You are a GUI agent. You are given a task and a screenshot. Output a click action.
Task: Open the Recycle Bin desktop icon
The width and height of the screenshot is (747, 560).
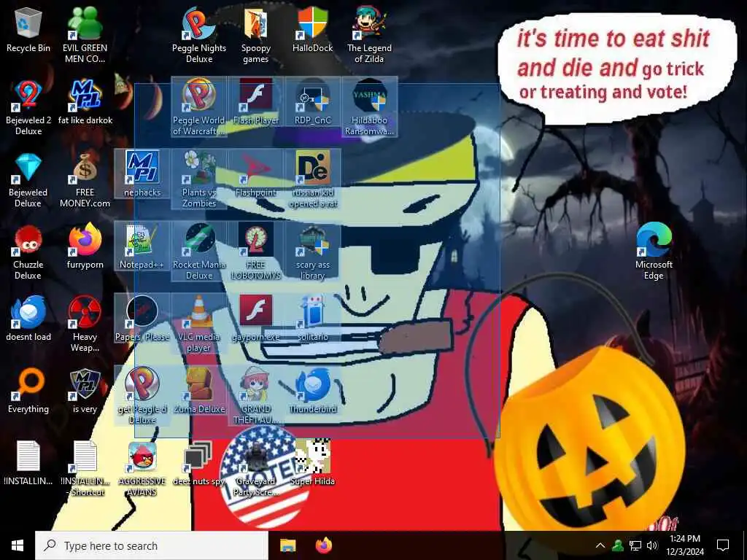[28, 31]
